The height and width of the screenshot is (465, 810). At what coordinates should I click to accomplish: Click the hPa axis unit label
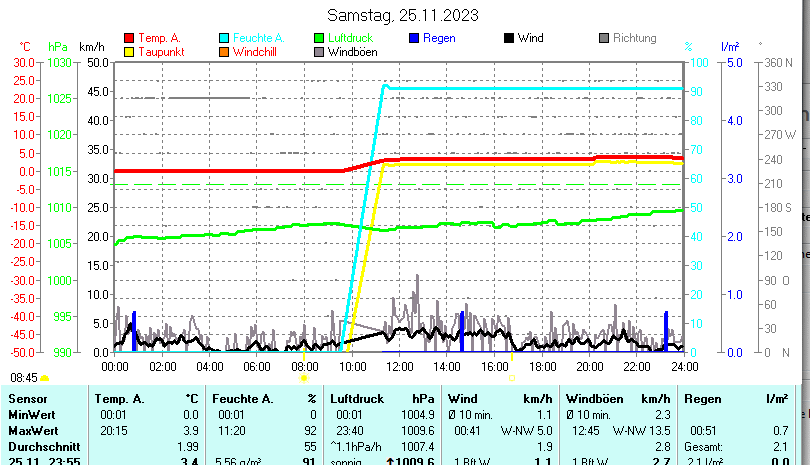click(57, 47)
